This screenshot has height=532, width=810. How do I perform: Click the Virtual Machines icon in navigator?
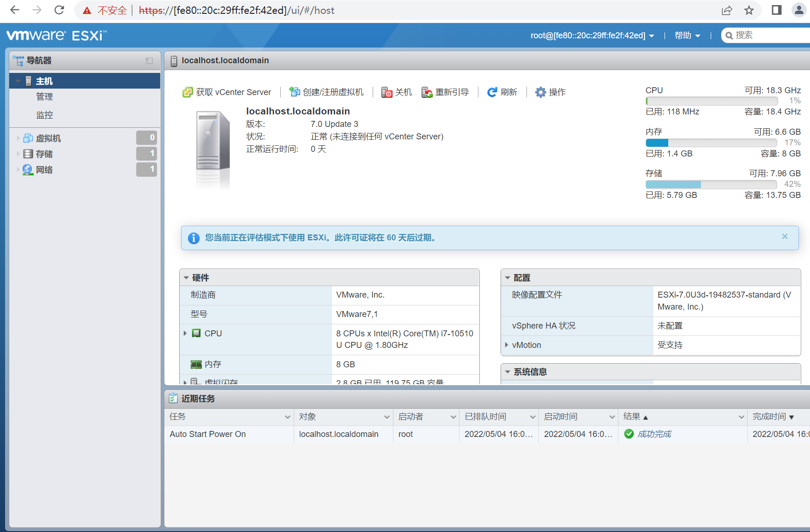28,138
